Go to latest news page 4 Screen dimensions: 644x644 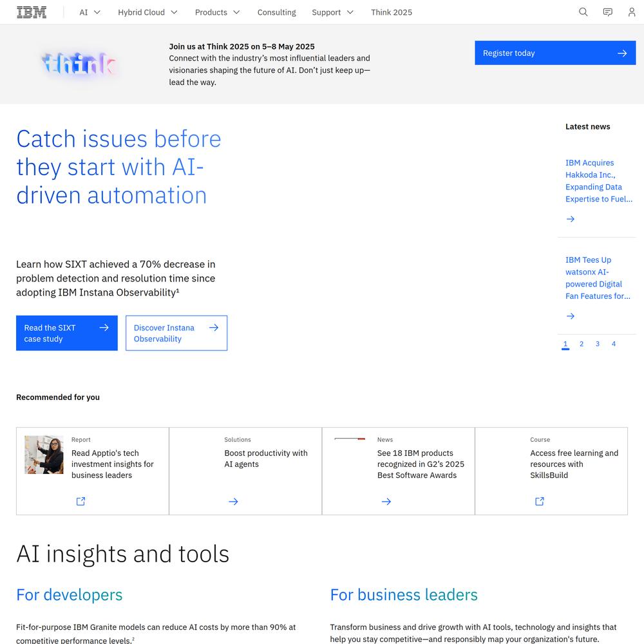(613, 344)
